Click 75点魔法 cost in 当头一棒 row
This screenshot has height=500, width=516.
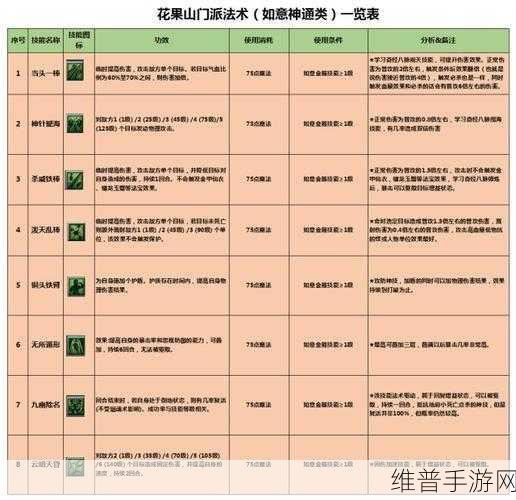(259, 73)
